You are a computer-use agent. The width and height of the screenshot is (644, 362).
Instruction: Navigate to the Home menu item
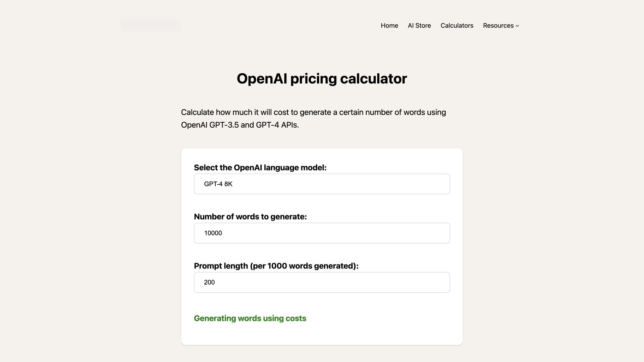389,25
